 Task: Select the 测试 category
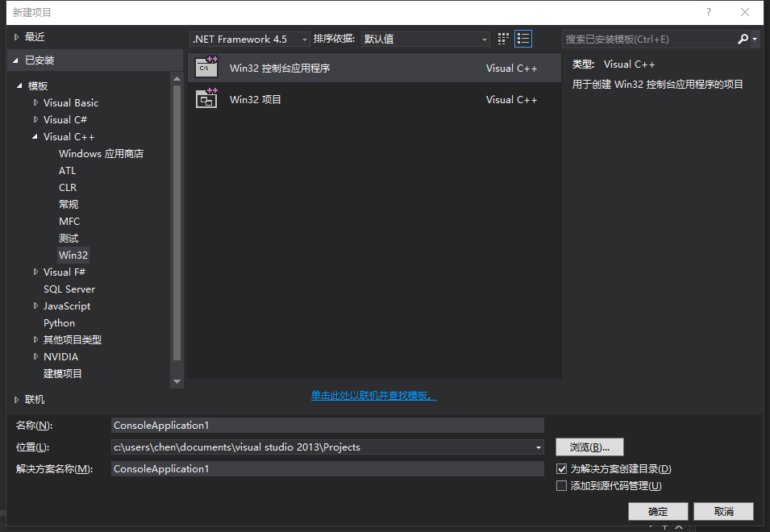pyautogui.click(x=69, y=238)
